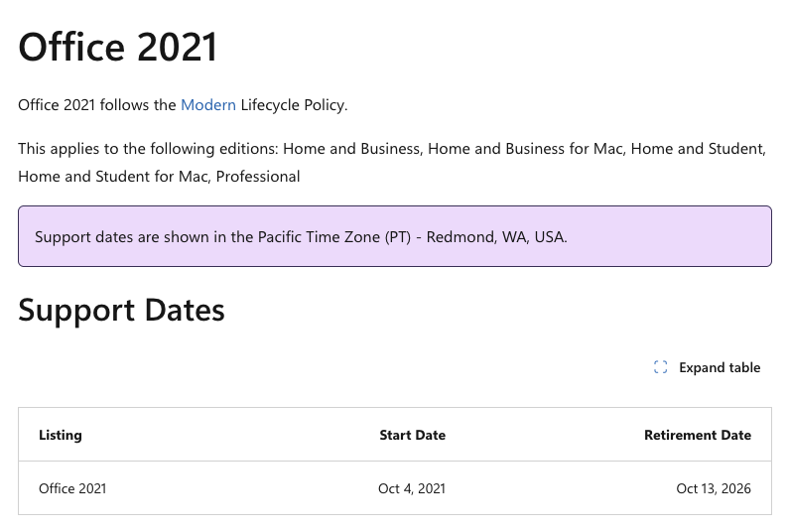Select the Listing column header
790x532 pixels.
point(61,435)
